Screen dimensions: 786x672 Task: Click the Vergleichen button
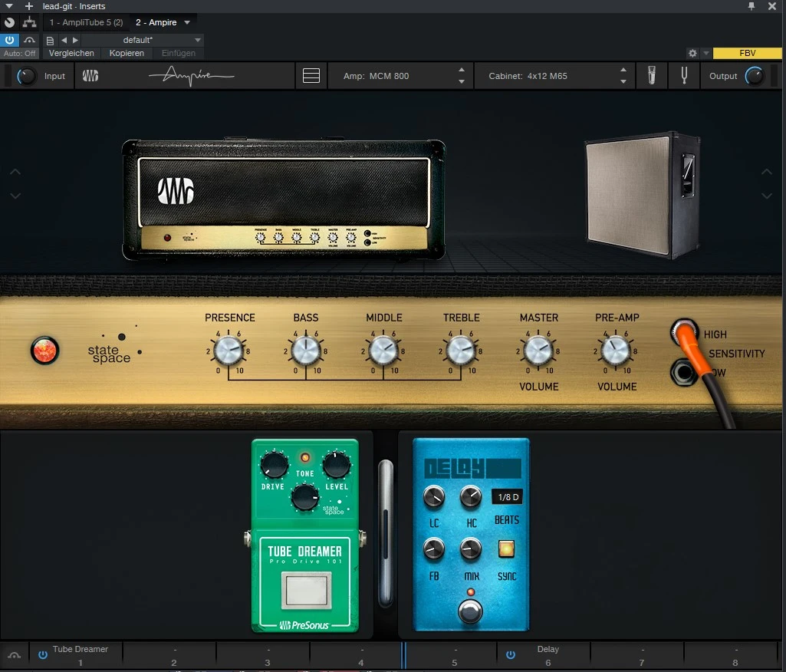71,53
